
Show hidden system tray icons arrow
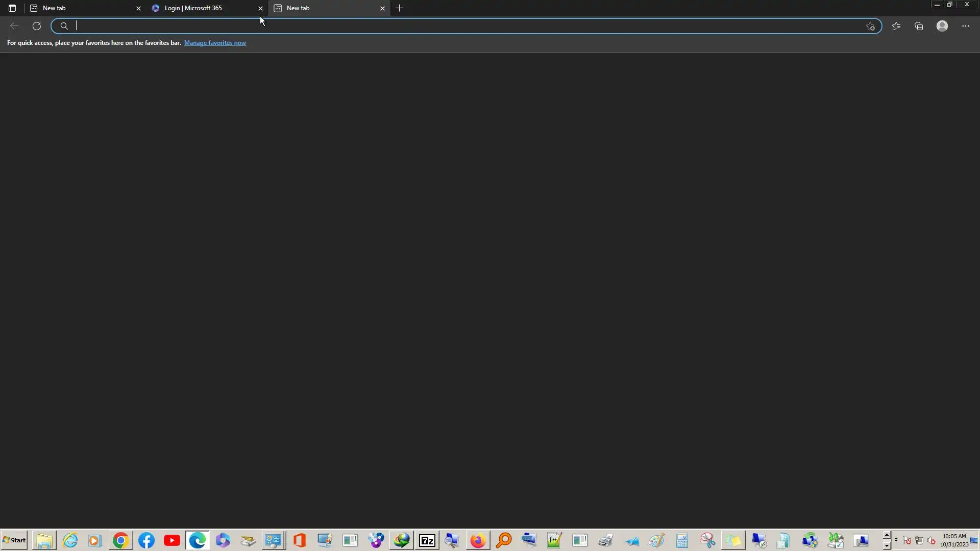(896, 539)
